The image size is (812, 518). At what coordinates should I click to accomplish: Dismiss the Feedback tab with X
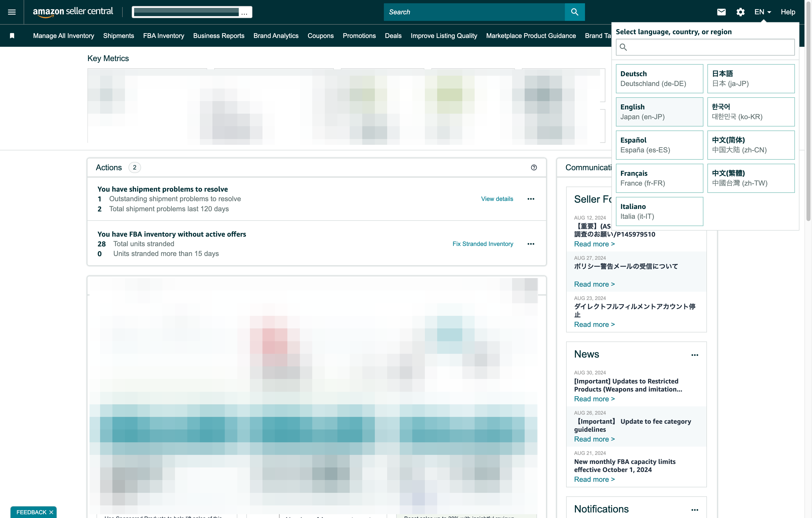[x=51, y=512]
